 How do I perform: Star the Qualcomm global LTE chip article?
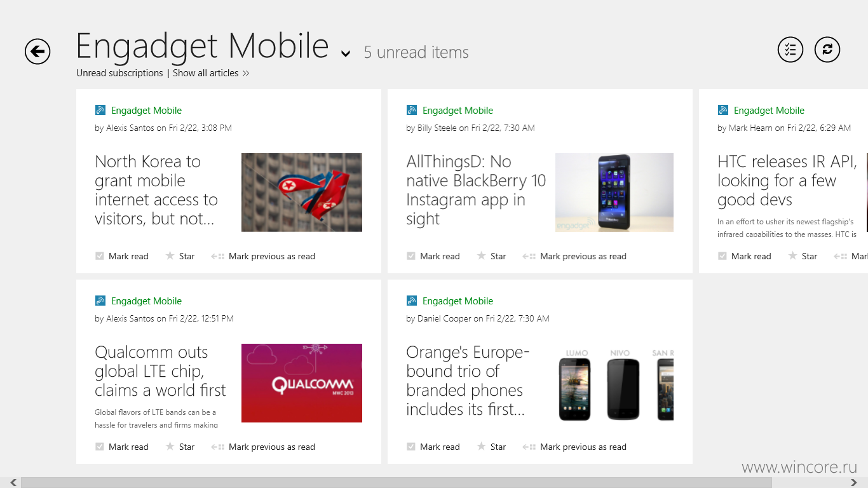pos(180,447)
